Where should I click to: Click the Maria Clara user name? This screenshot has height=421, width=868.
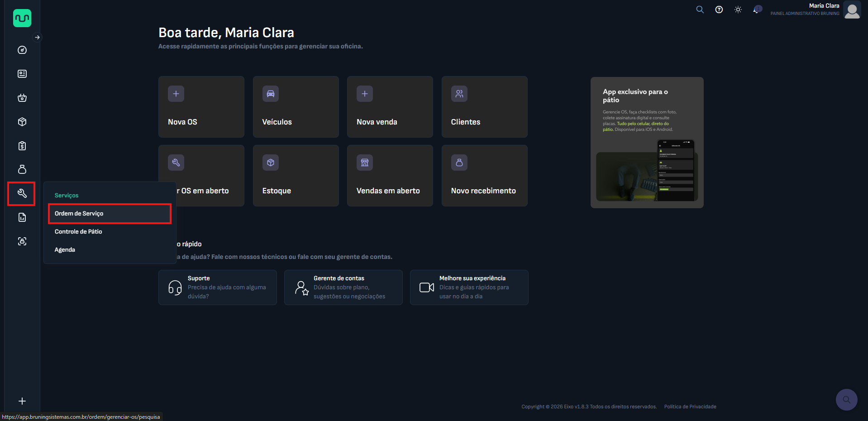(824, 6)
